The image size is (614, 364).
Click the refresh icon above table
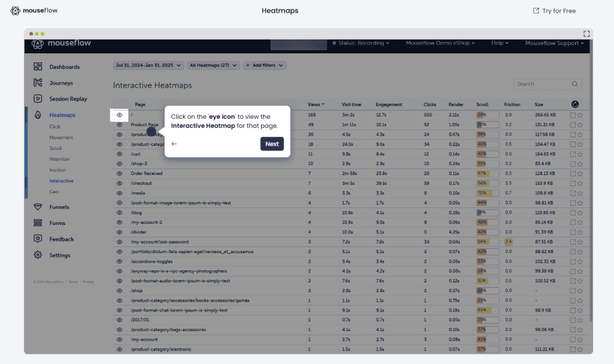(575, 104)
